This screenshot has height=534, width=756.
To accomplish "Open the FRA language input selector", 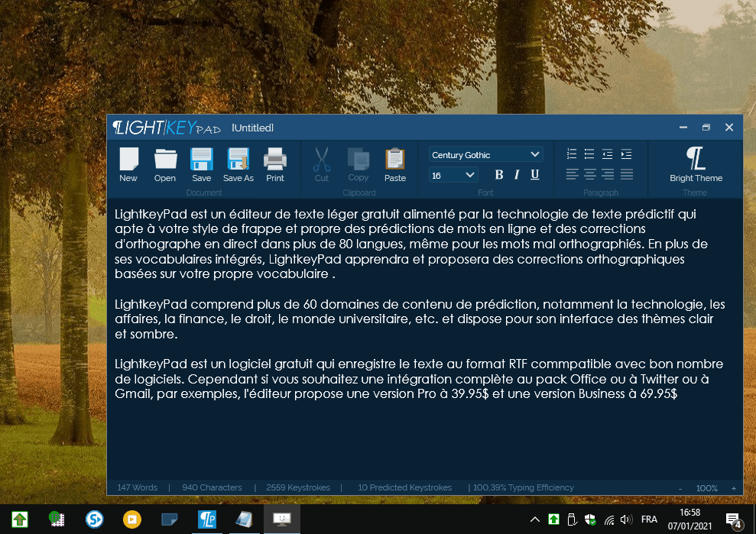I will pos(649,519).
